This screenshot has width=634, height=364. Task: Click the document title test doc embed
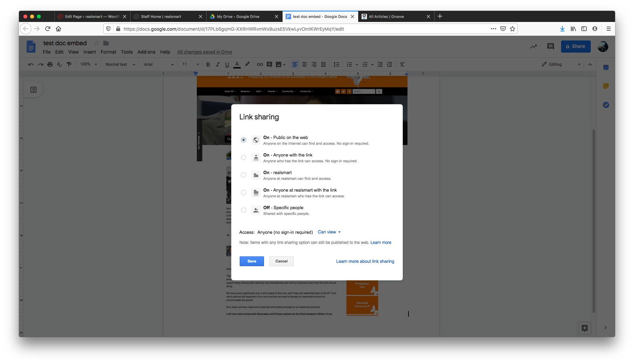pos(65,43)
